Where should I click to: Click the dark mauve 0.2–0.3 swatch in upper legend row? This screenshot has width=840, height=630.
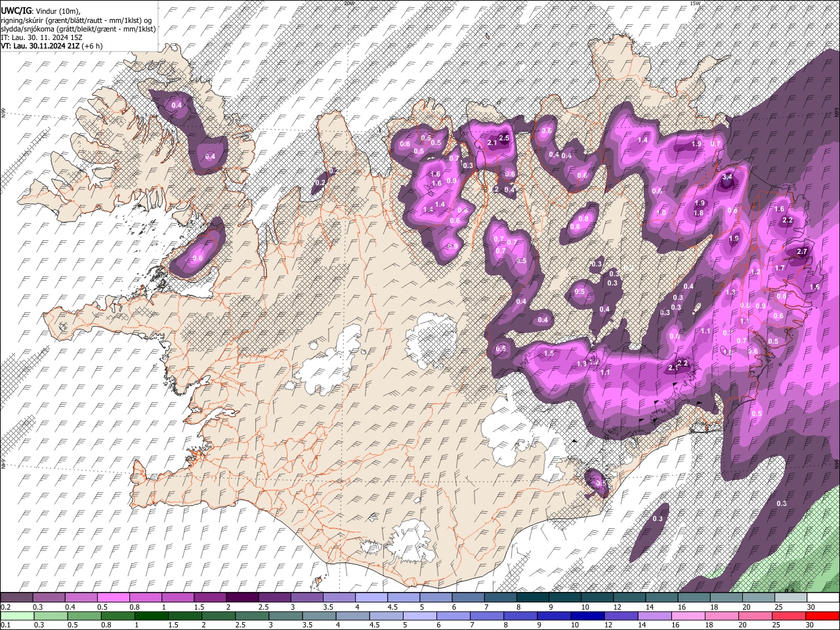coord(16,598)
